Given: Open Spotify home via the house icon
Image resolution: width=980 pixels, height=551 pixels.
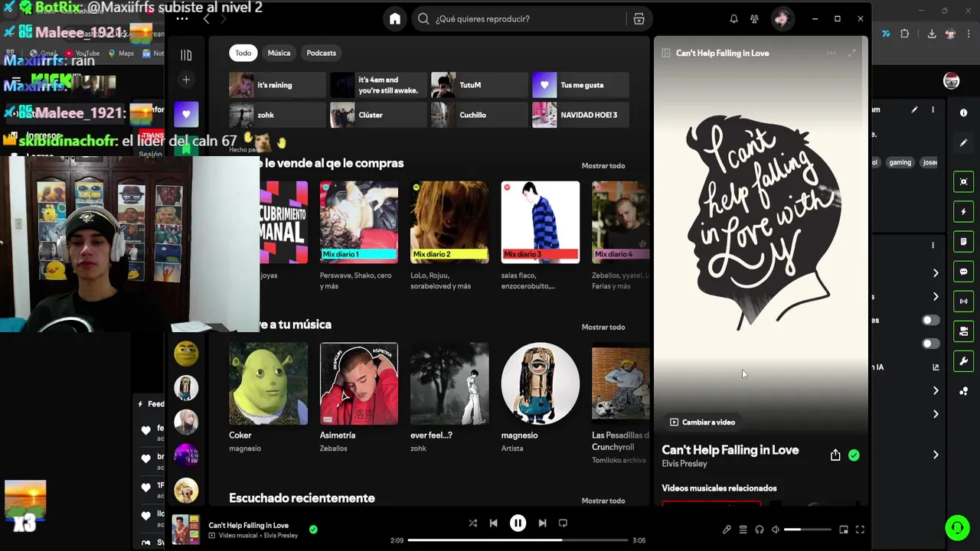Looking at the screenshot, I should point(395,19).
